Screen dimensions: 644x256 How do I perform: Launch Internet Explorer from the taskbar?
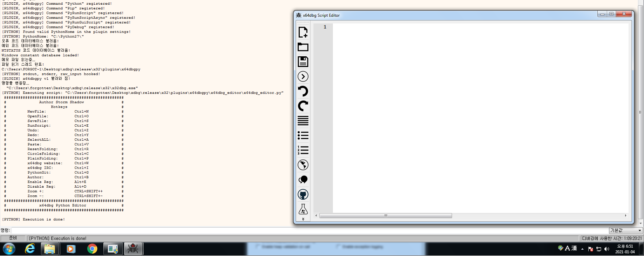click(x=30, y=249)
